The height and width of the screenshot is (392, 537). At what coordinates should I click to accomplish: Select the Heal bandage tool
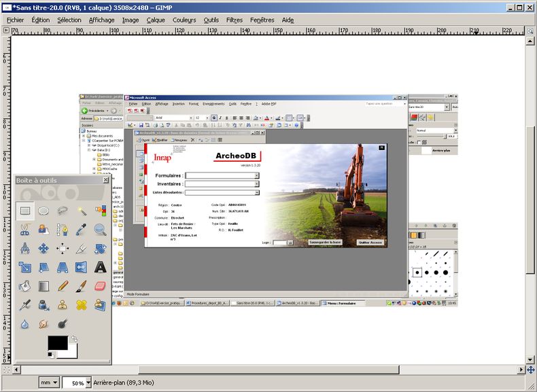(x=81, y=305)
